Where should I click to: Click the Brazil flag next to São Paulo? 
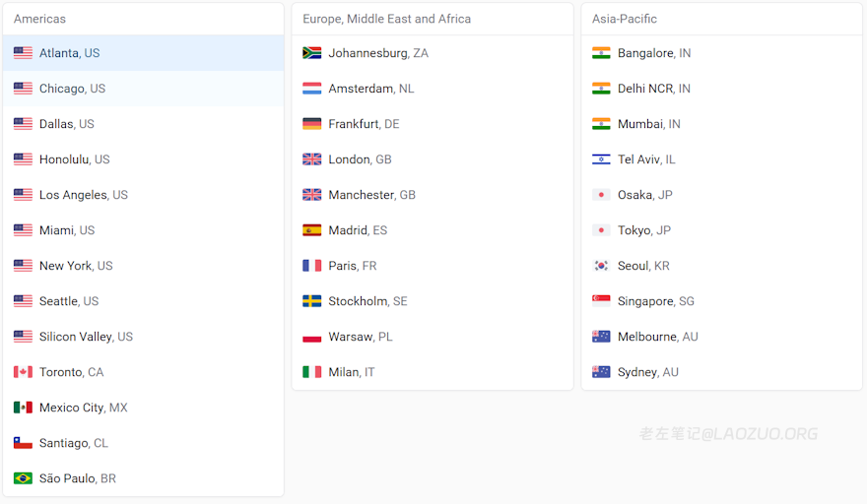pos(23,478)
